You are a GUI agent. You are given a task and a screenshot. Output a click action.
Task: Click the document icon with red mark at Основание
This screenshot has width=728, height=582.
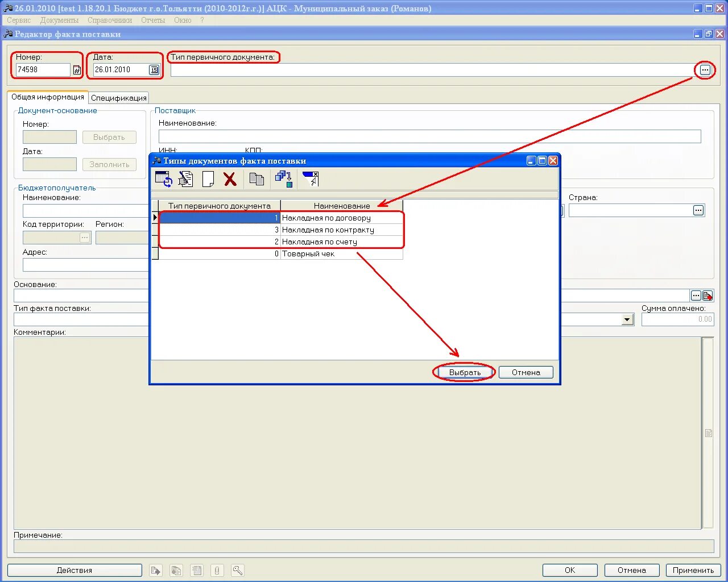708,296
